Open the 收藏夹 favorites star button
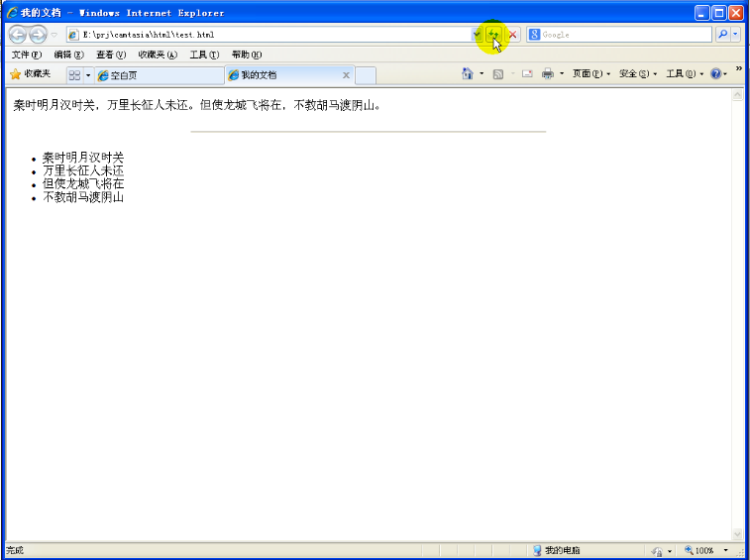 click(x=30, y=74)
